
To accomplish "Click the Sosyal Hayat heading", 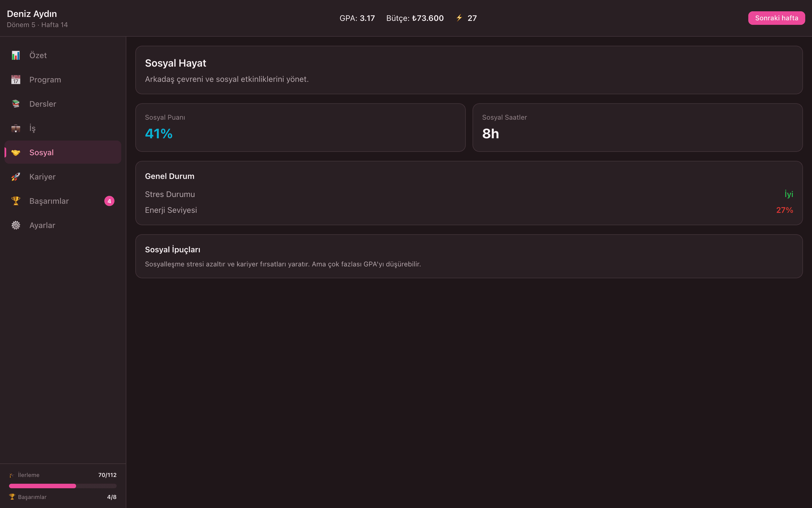I will pyautogui.click(x=175, y=63).
